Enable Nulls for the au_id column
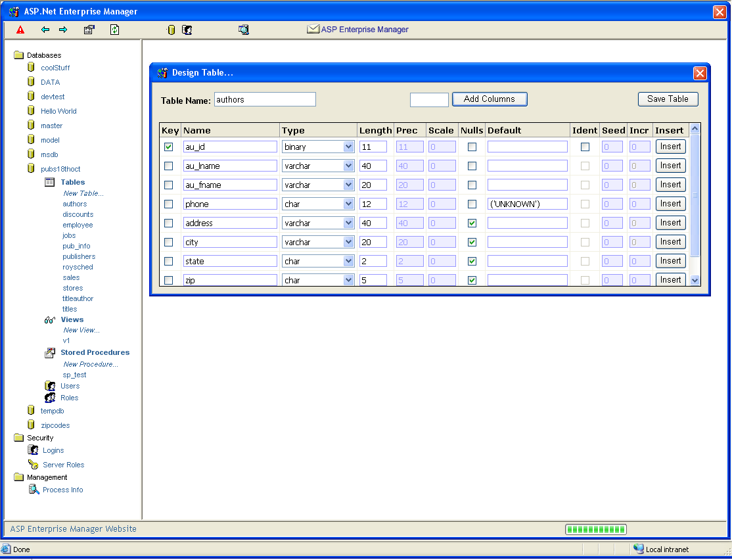Viewport: 732px width, 560px height. [x=472, y=147]
